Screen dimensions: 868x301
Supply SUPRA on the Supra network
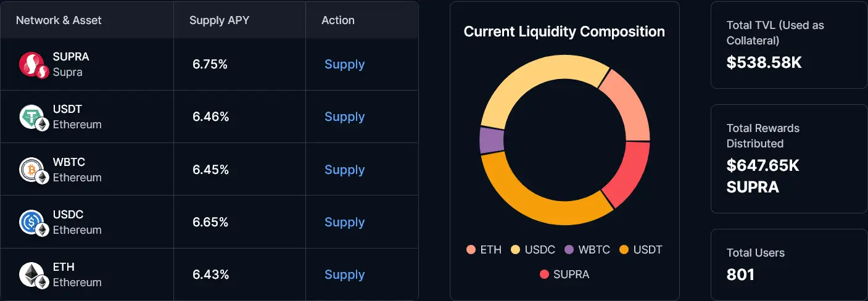[x=344, y=64]
